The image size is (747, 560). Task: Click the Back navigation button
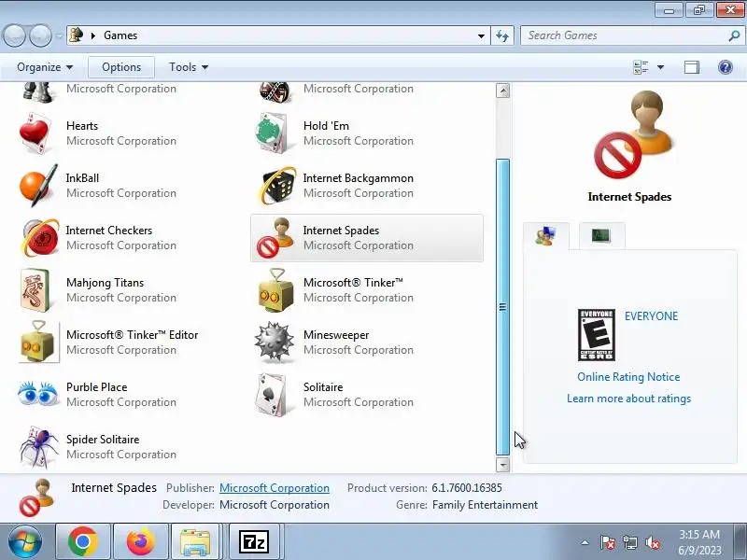(x=14, y=35)
